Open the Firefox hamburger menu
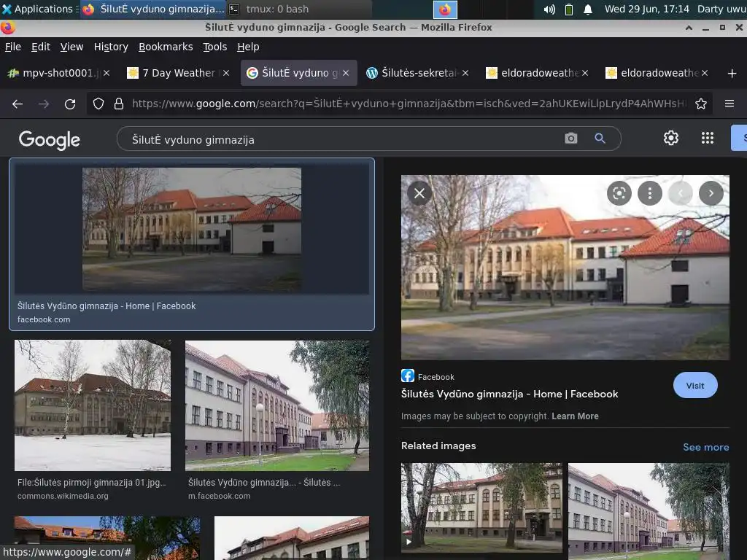Screen dimensions: 747x560 (729, 104)
